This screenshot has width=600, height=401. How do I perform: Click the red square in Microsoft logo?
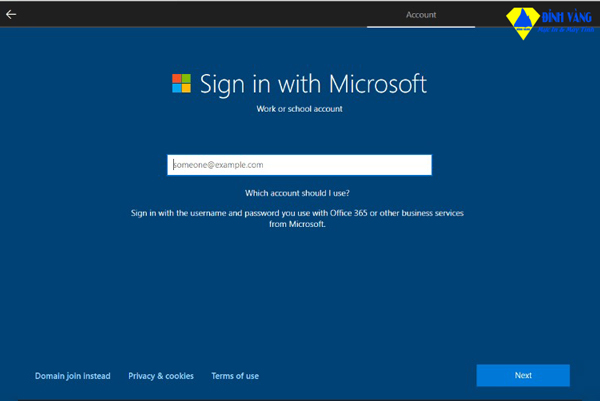176,78
